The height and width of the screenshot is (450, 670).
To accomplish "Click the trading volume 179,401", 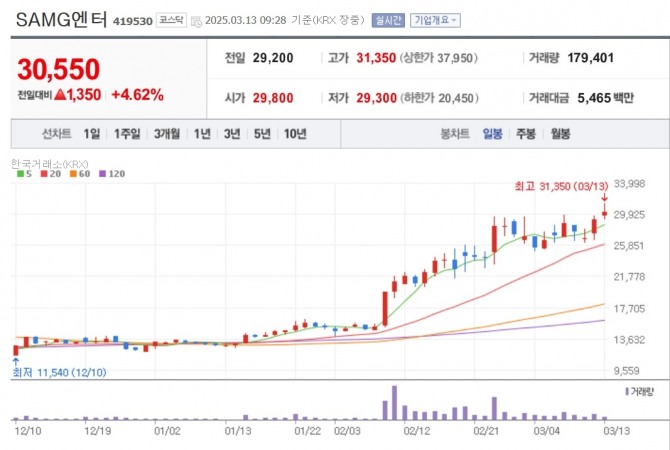I will tap(591, 58).
